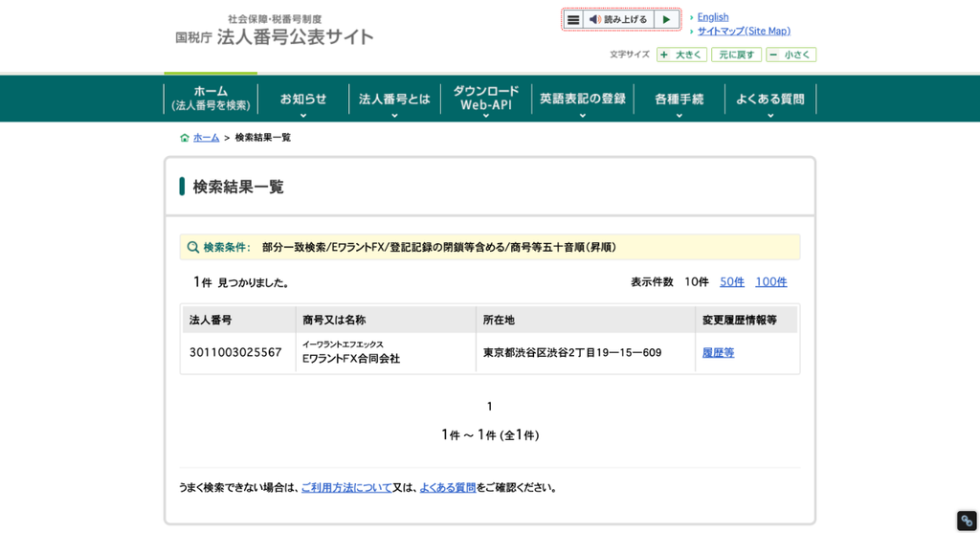Image resolution: width=980 pixels, height=533 pixels.
Task: Click the bottom-right floating widget icon
Action: point(967,521)
